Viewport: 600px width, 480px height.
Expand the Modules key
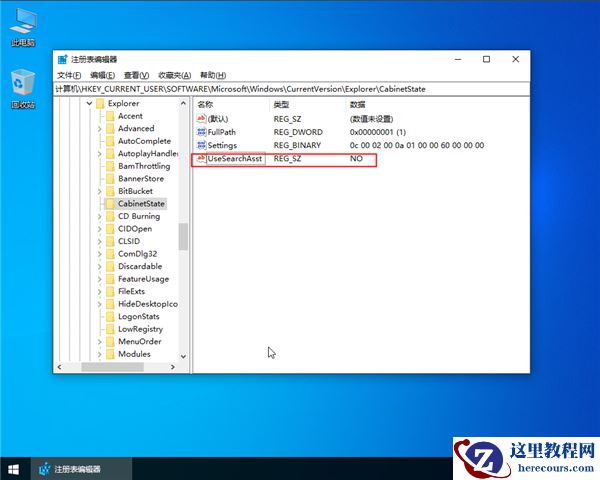(99, 354)
